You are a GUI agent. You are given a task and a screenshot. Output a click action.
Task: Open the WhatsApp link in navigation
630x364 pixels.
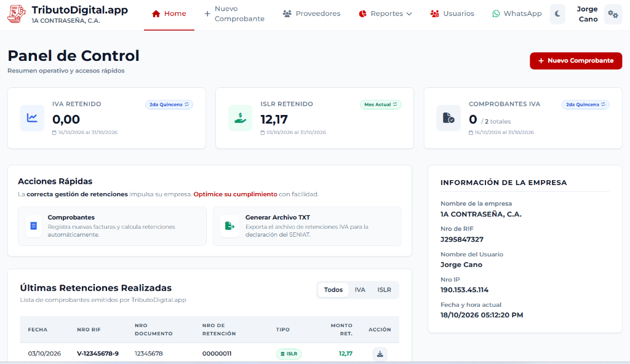[x=517, y=14]
